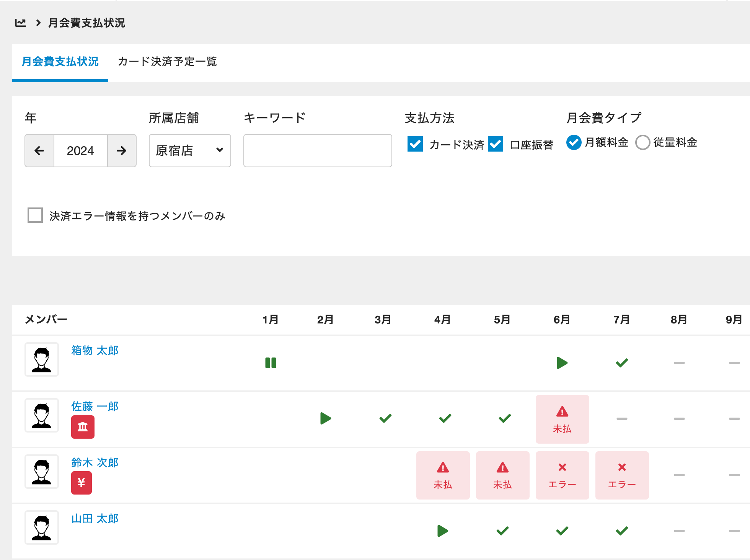This screenshot has height=560, width=750.
Task: Click the play icon for 佐藤 一郎 in February
Action: click(325, 418)
